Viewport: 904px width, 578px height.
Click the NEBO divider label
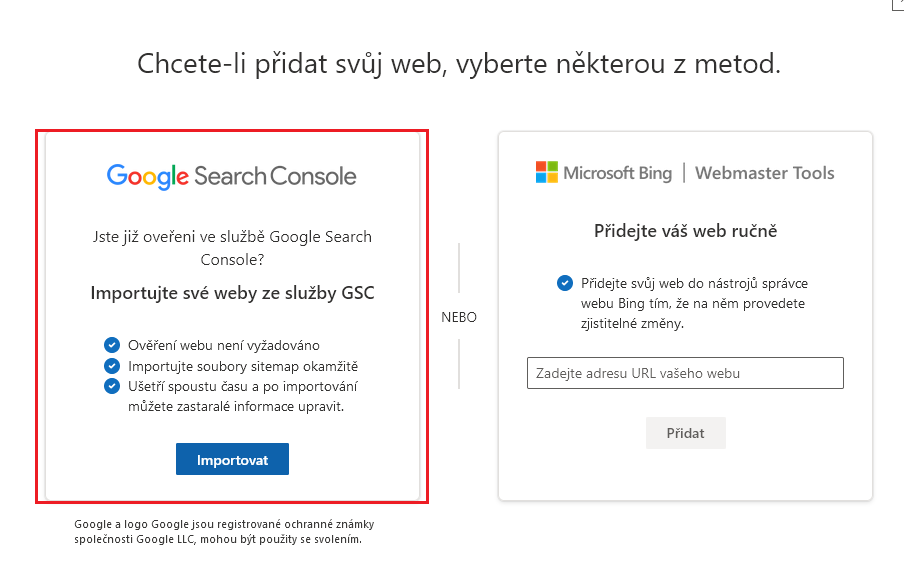(459, 318)
